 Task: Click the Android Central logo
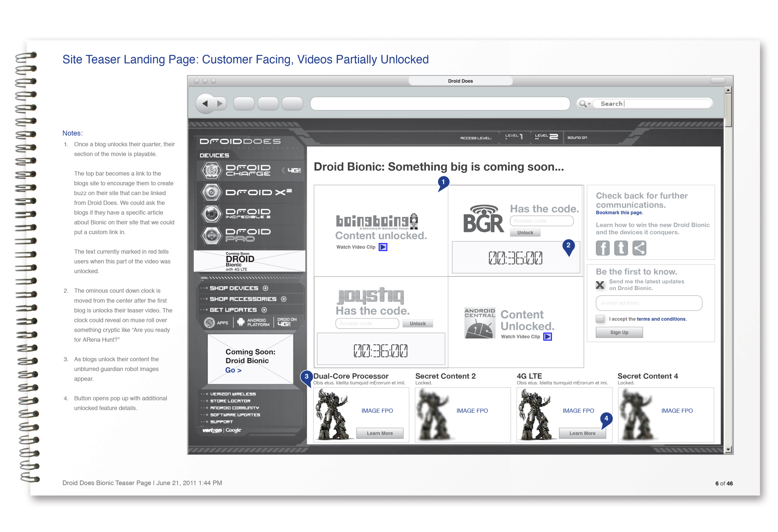[x=480, y=323]
